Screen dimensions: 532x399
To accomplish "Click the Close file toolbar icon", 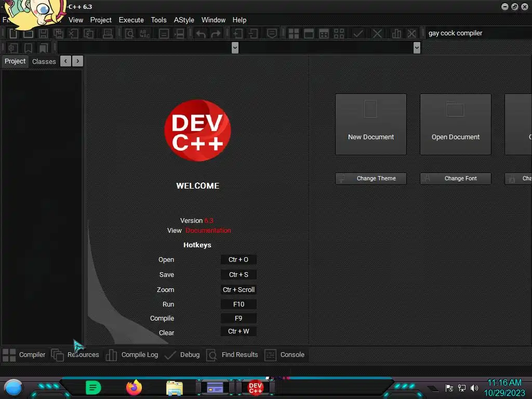I will [x=73, y=34].
